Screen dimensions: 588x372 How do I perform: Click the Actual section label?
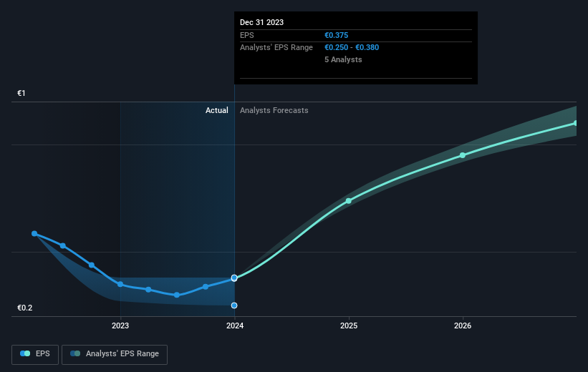tap(217, 110)
